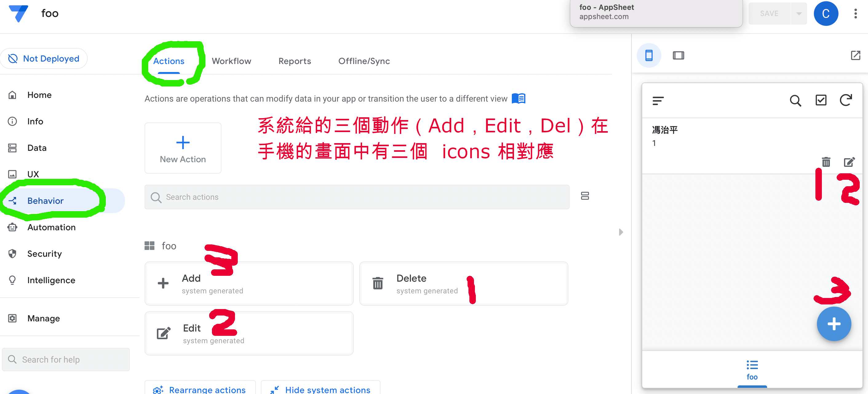Toggle the actions list layout view
The width and height of the screenshot is (868, 394).
pyautogui.click(x=585, y=196)
